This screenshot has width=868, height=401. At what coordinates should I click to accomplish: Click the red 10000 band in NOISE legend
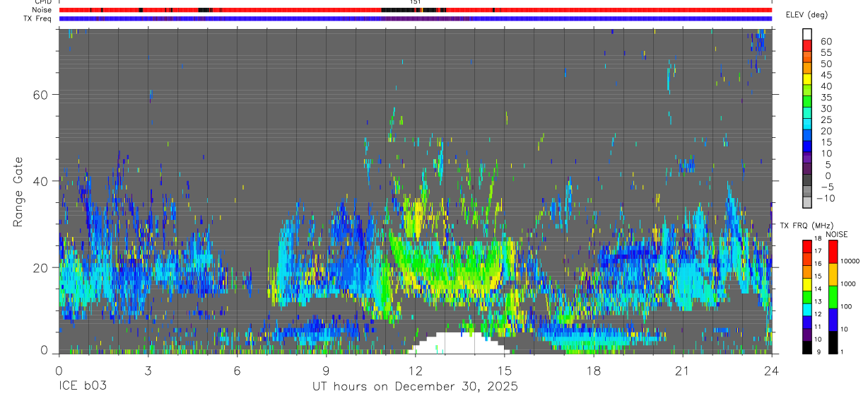click(x=832, y=252)
